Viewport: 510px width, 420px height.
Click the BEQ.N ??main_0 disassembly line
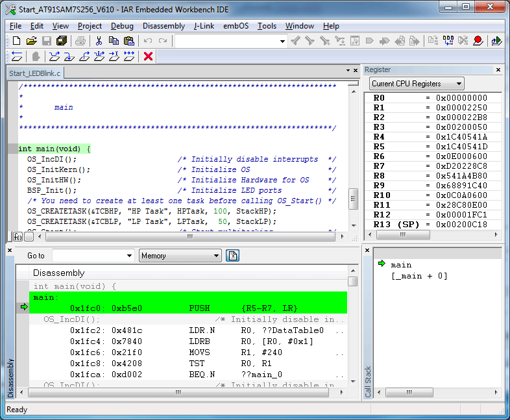[x=188, y=375]
